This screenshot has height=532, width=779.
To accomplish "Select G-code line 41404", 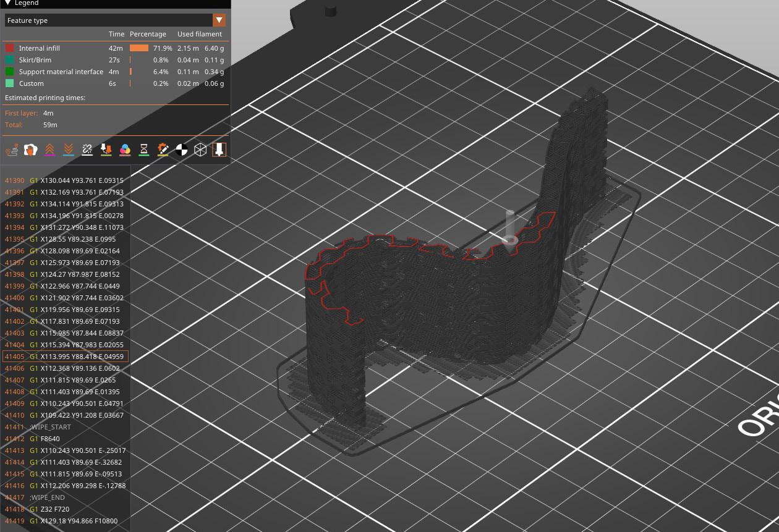I will (65, 345).
